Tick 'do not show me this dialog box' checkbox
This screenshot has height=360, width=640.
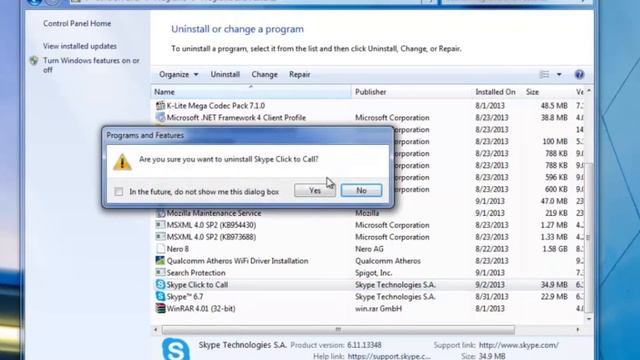(119, 191)
